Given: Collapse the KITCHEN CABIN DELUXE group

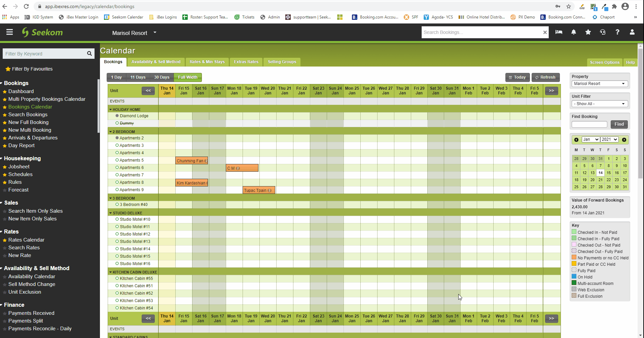Looking at the screenshot, I should coord(110,272).
